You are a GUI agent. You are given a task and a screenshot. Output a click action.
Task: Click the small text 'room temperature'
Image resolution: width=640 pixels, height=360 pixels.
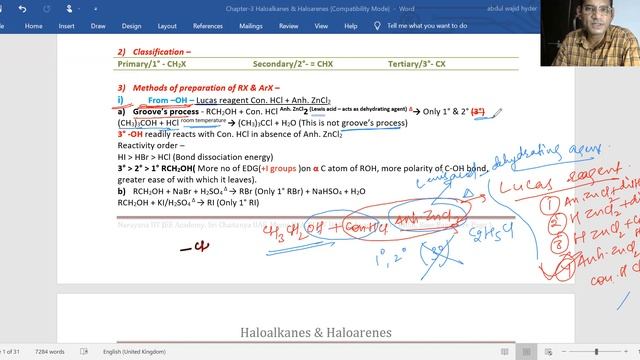[203, 120]
